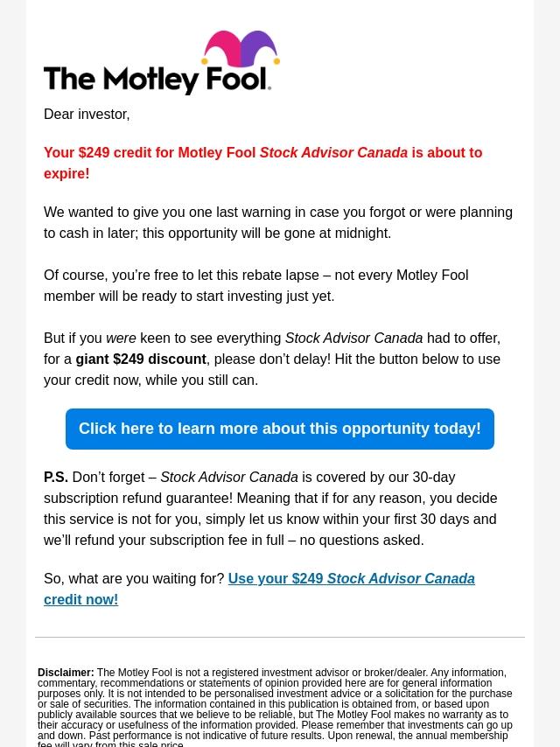The width and height of the screenshot is (560, 747).
Task: Click the bold 'giant $249 discount' text
Action: point(141,360)
